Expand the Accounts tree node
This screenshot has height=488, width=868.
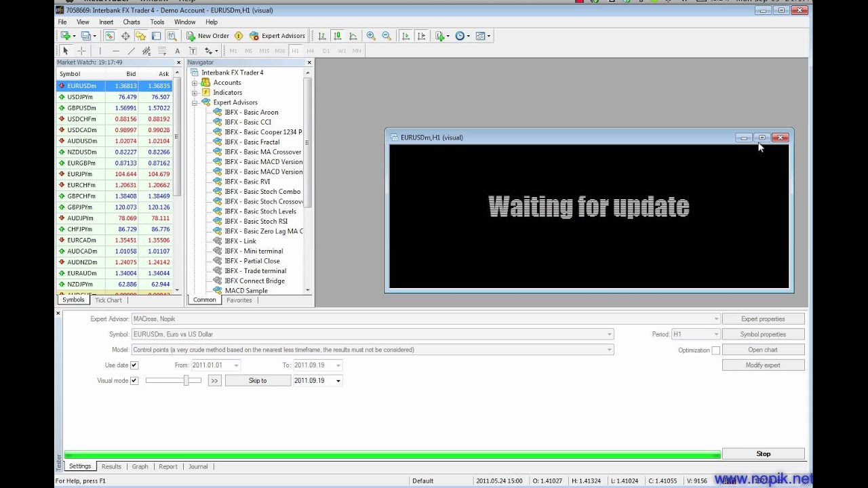195,83
